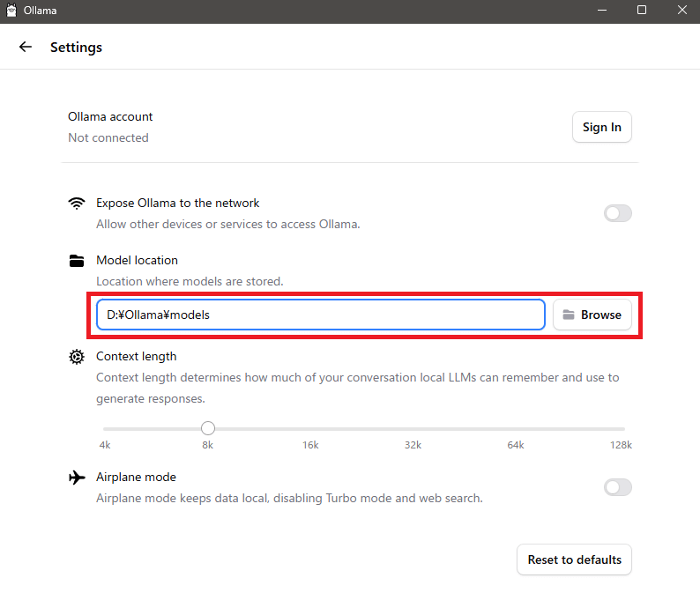Click the Wi-Fi icon next to Expose Ollama
Image resolution: width=700 pixels, height=615 pixels.
click(x=77, y=203)
